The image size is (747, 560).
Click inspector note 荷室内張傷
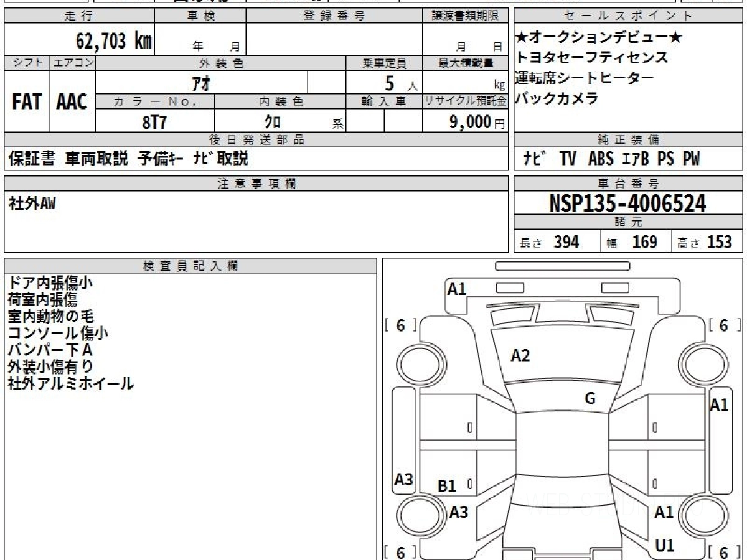tap(43, 299)
